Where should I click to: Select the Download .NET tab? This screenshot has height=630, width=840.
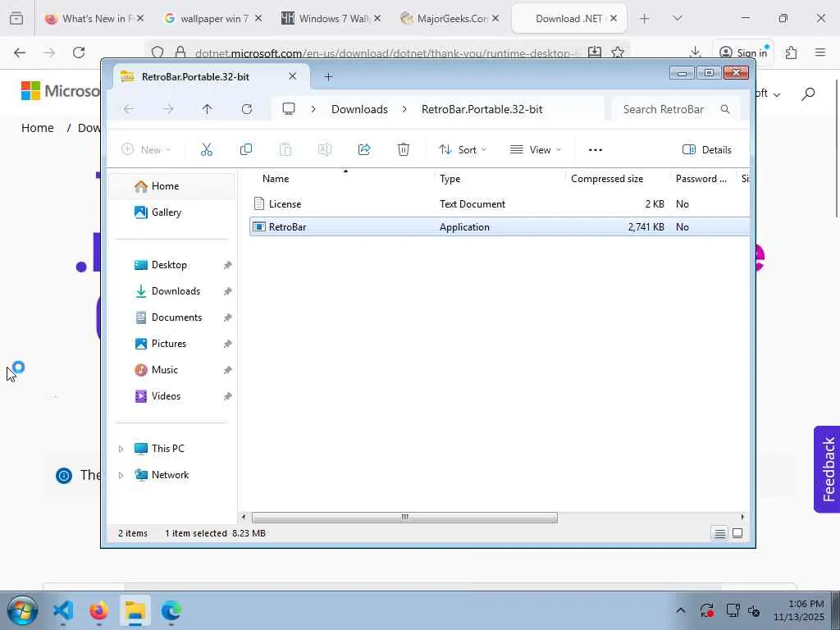pos(569,19)
